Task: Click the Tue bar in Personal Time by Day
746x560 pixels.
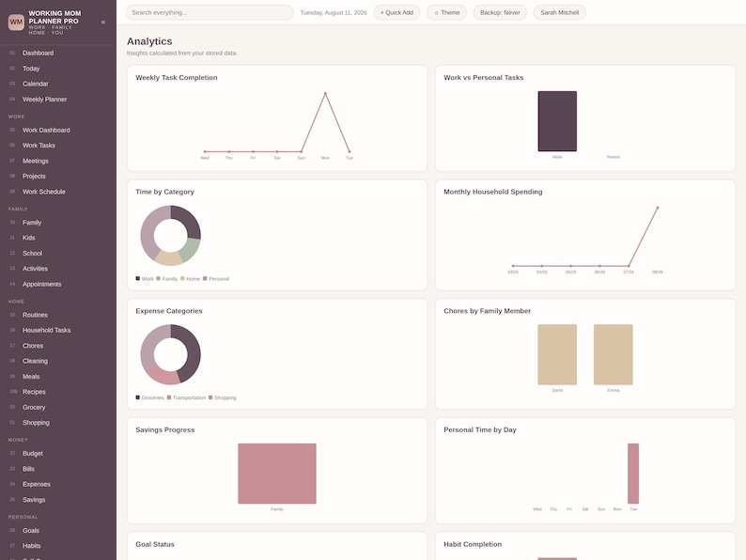Action: click(x=633, y=474)
